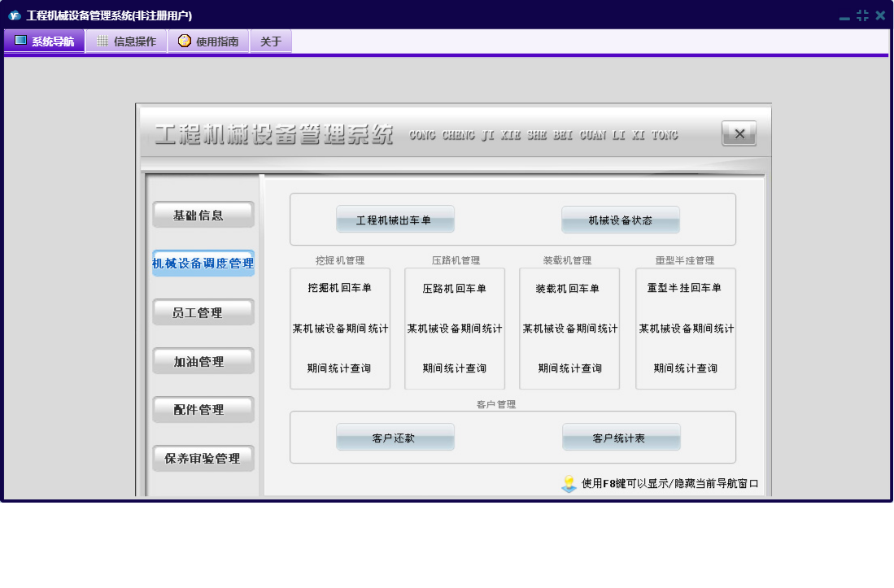This screenshot has width=894, height=588.
Task: Open the 客户统计表 report
Action: tap(621, 438)
